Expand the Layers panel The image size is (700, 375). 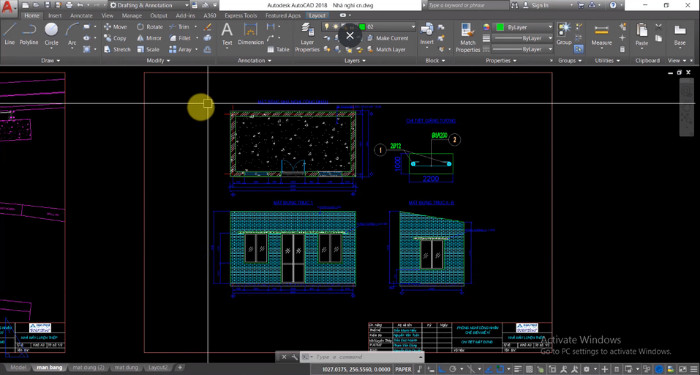click(x=354, y=60)
